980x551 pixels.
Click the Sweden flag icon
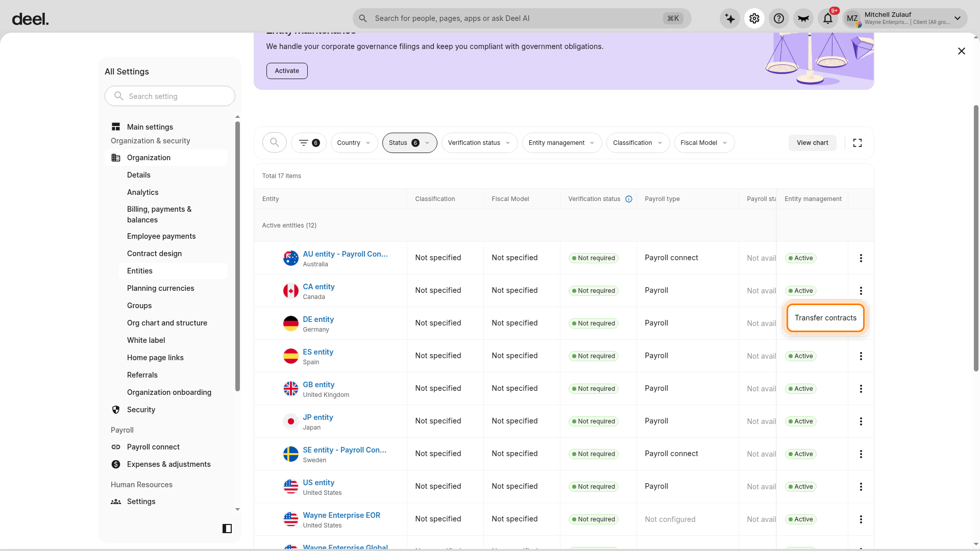point(291,454)
